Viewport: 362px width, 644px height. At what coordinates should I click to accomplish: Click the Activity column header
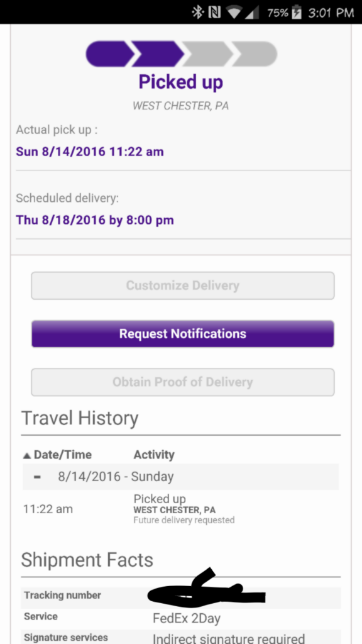coord(154,455)
